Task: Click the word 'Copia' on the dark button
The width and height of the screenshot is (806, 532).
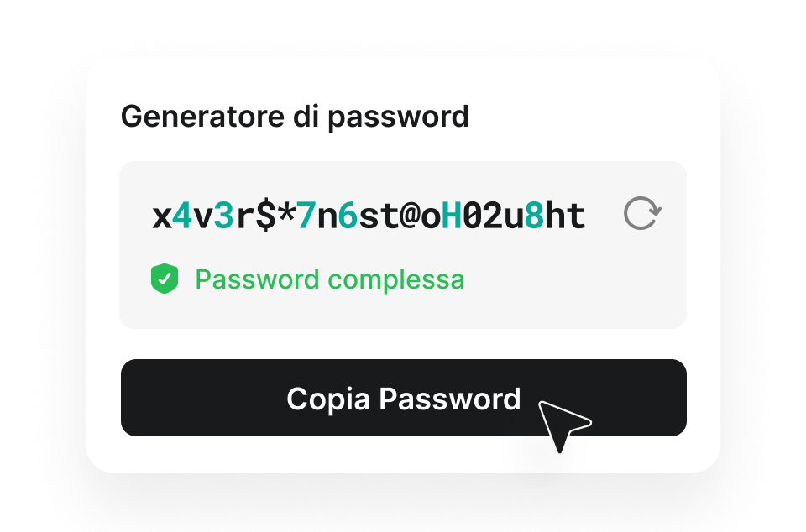Action: coord(328,399)
